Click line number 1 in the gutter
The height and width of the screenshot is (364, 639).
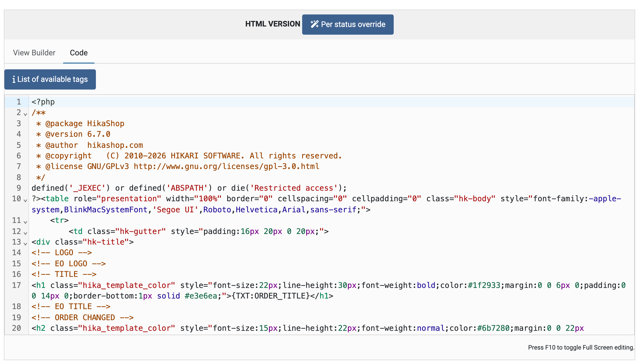click(x=19, y=102)
